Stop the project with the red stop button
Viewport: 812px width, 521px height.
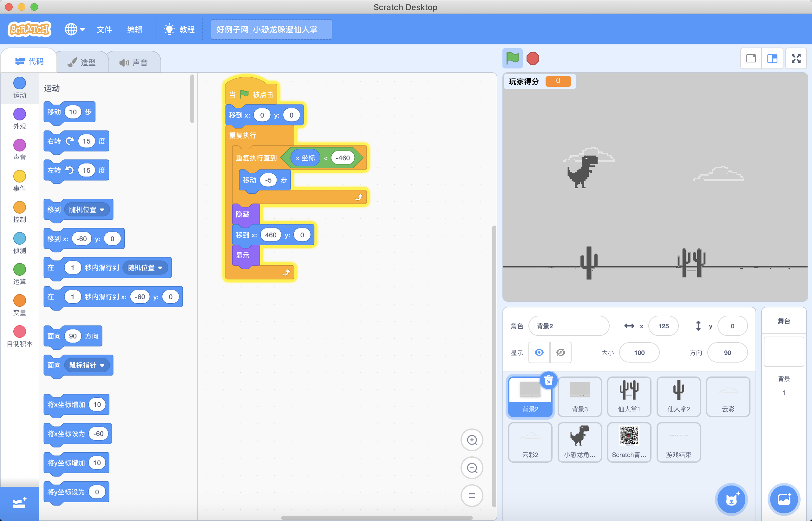533,58
